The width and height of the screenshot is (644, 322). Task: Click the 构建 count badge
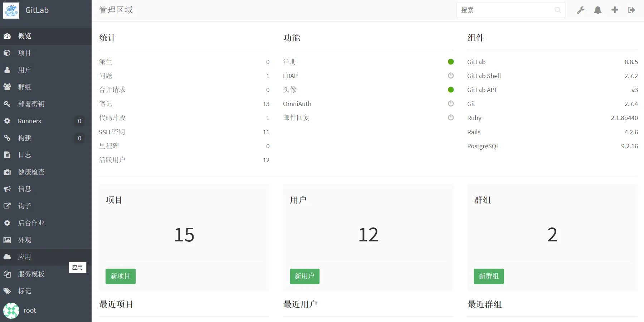coord(79,138)
